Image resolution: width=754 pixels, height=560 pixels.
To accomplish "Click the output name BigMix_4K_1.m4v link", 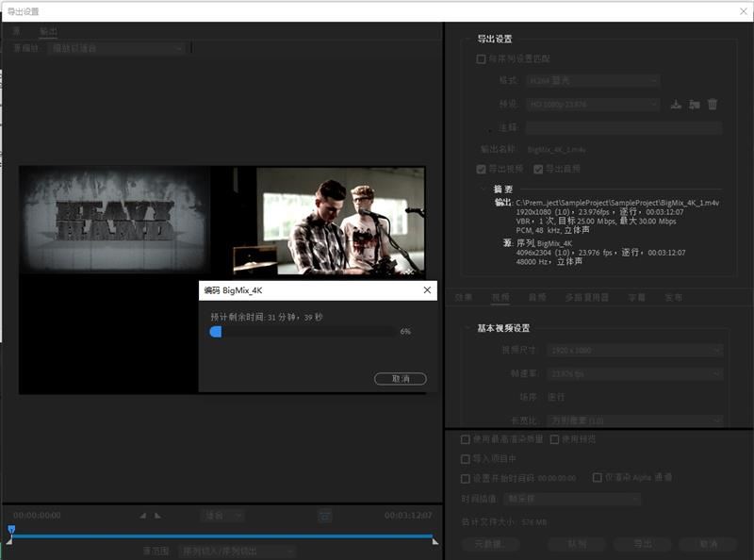I will click(556, 150).
